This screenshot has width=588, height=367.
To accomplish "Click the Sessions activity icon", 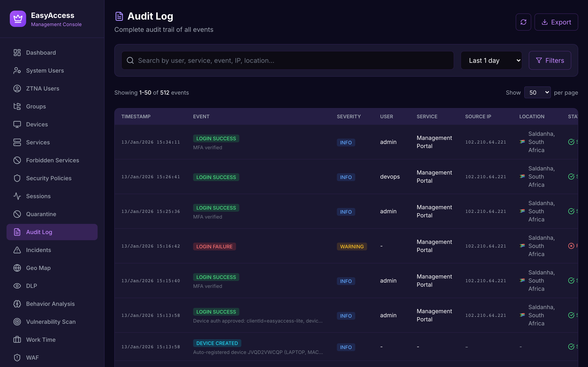I will coord(17,196).
